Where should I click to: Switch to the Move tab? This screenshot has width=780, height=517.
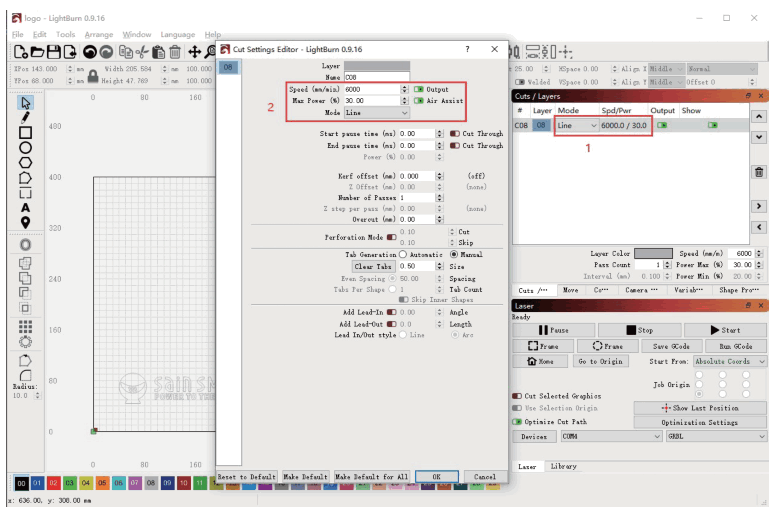tap(570, 290)
